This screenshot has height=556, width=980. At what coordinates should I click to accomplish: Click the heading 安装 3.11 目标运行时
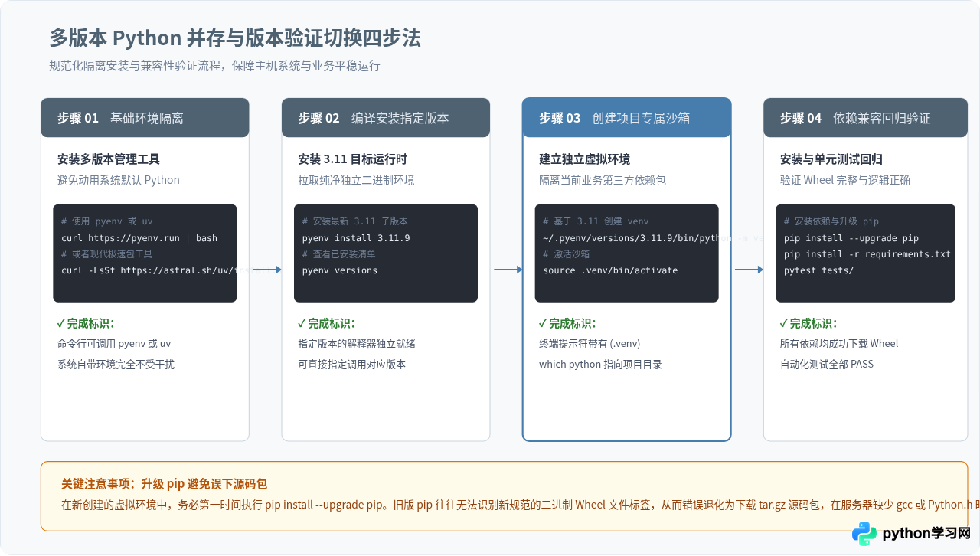tap(353, 159)
